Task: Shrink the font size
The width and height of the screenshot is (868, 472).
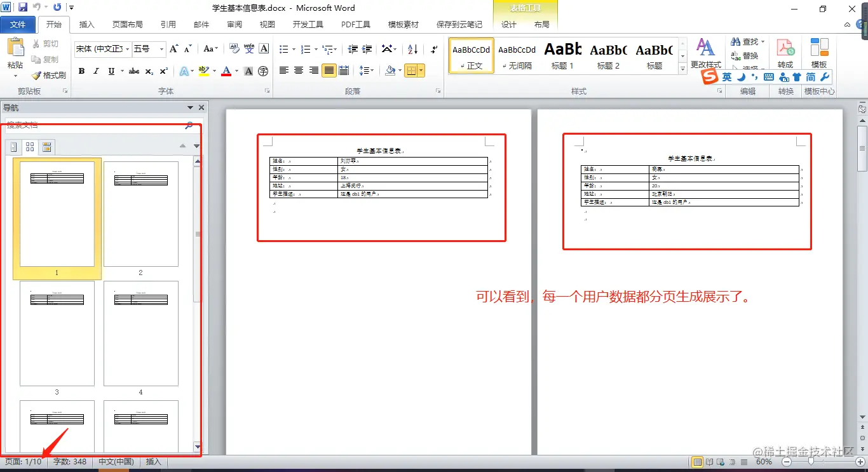Action: coord(187,49)
